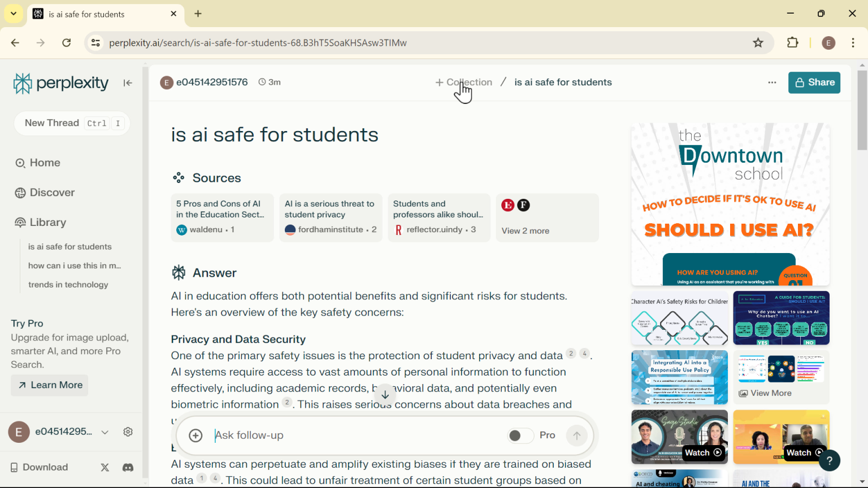Click the Discord icon near Download
Screen dimensions: 868x488
(x=128, y=468)
